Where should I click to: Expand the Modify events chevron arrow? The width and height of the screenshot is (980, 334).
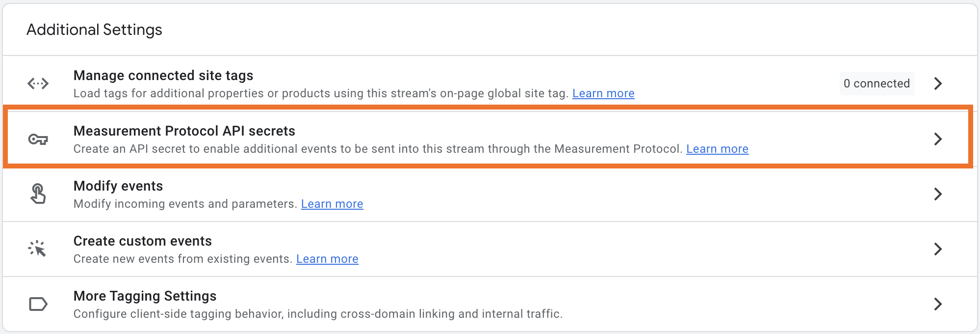point(938,194)
